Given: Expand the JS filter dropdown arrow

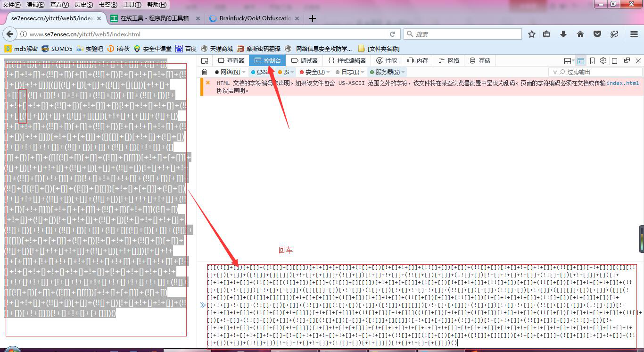Looking at the screenshot, I should coord(292,72).
